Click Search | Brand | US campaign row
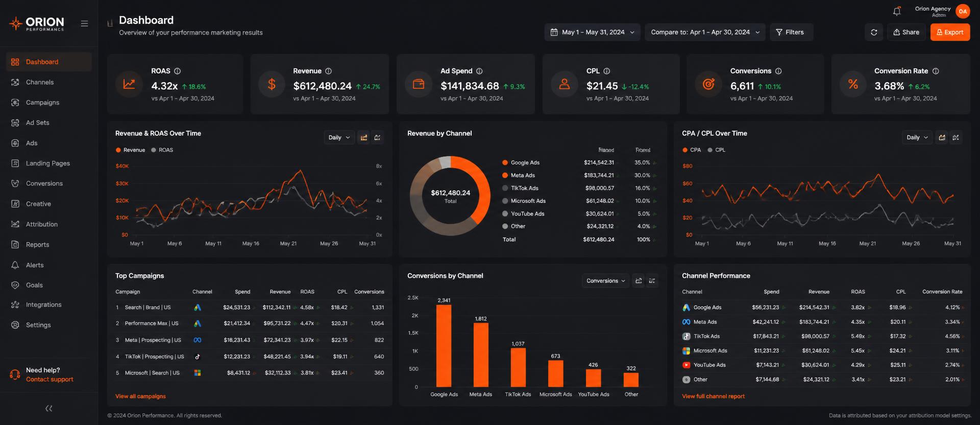 point(250,308)
